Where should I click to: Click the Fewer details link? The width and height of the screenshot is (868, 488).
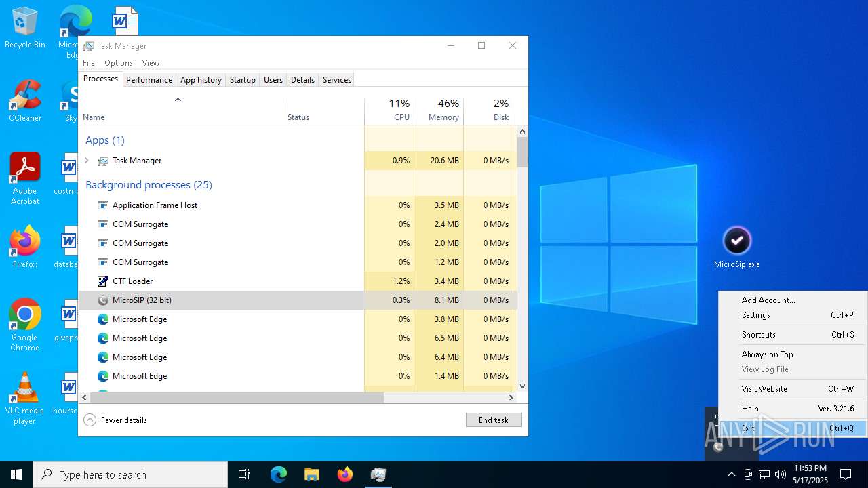point(124,420)
